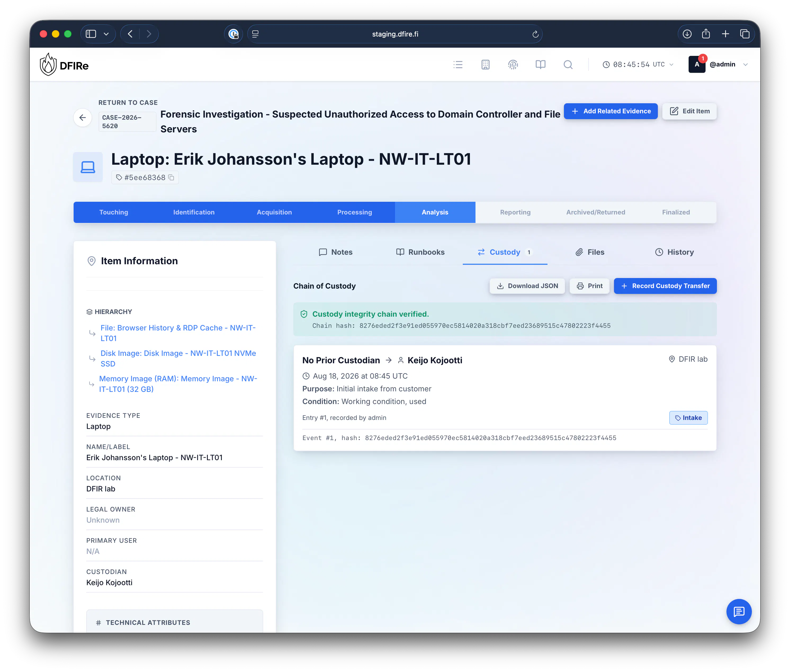Click the DFIR lab location pin icon
Viewport: 790px width, 672px height.
click(x=672, y=359)
